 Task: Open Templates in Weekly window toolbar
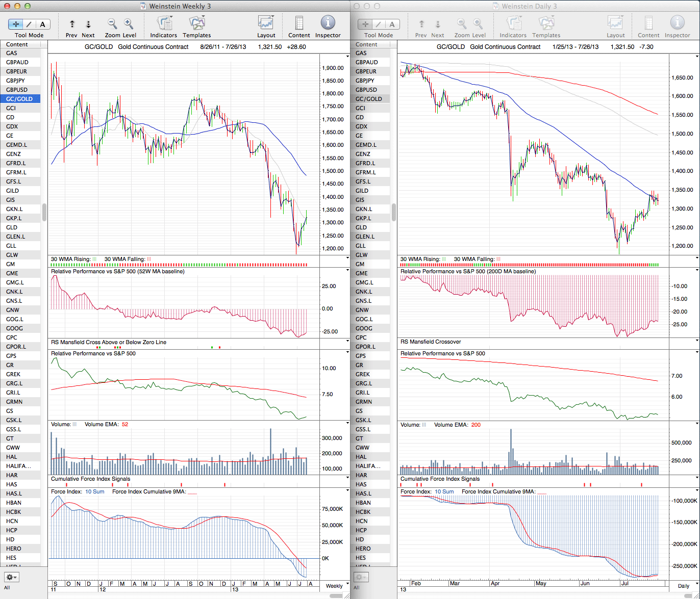pyautogui.click(x=197, y=23)
